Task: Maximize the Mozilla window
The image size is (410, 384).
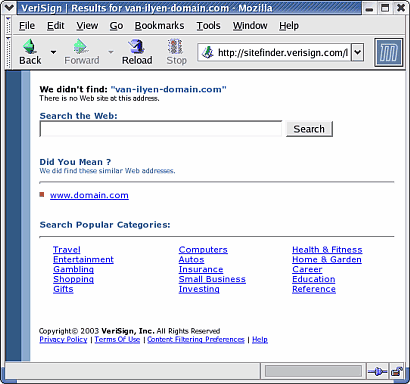Action: tap(385, 8)
